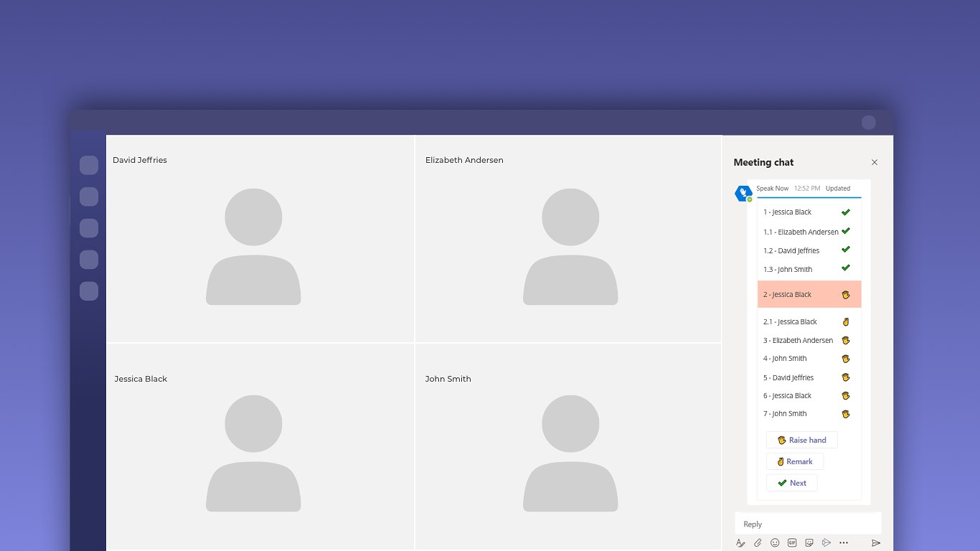
Task: Open the sticker picker icon
Action: point(809,543)
